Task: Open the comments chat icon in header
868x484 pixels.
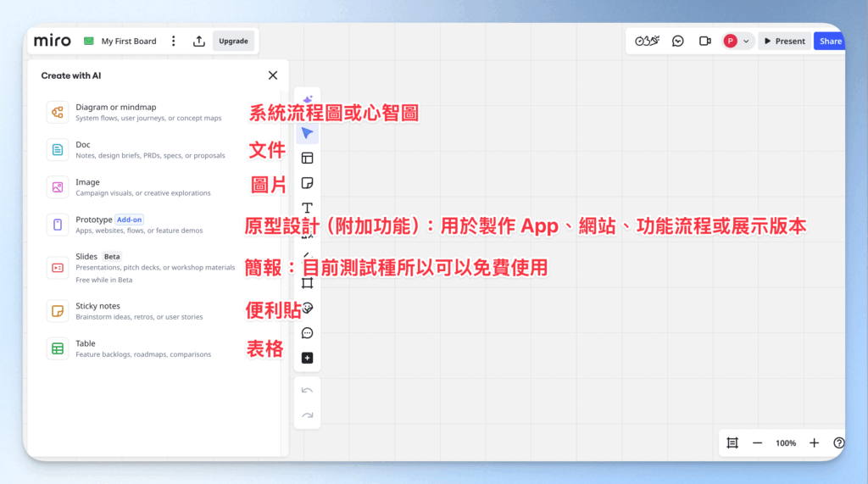Action: [677, 41]
